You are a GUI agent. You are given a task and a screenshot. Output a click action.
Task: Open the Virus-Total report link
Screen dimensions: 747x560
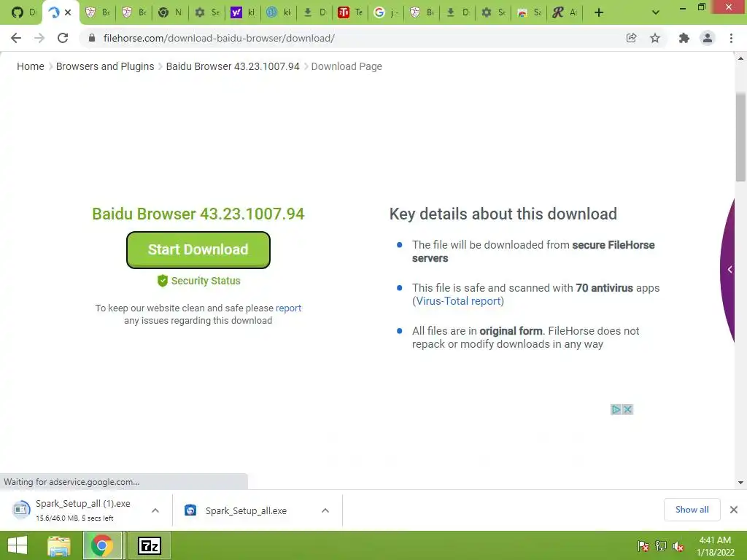point(458,301)
